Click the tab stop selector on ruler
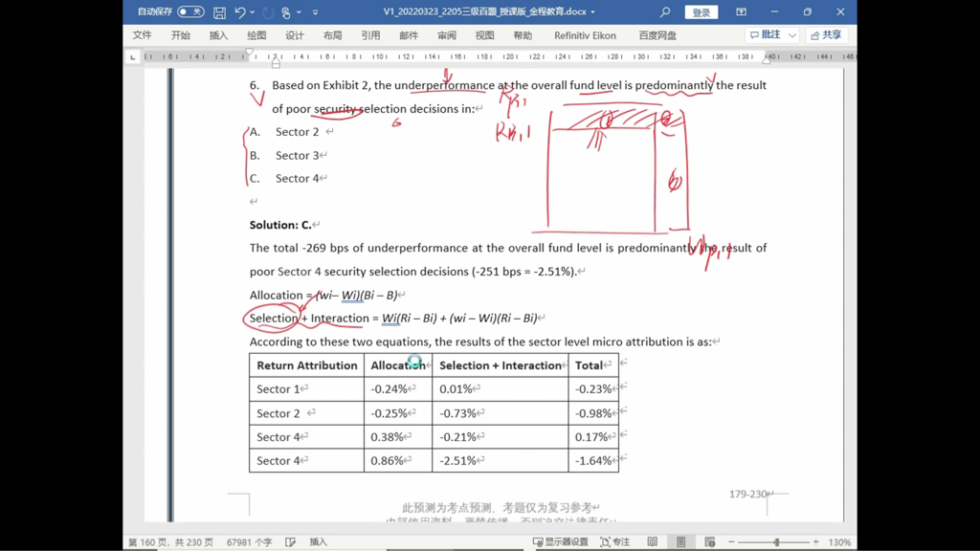 tap(132, 56)
